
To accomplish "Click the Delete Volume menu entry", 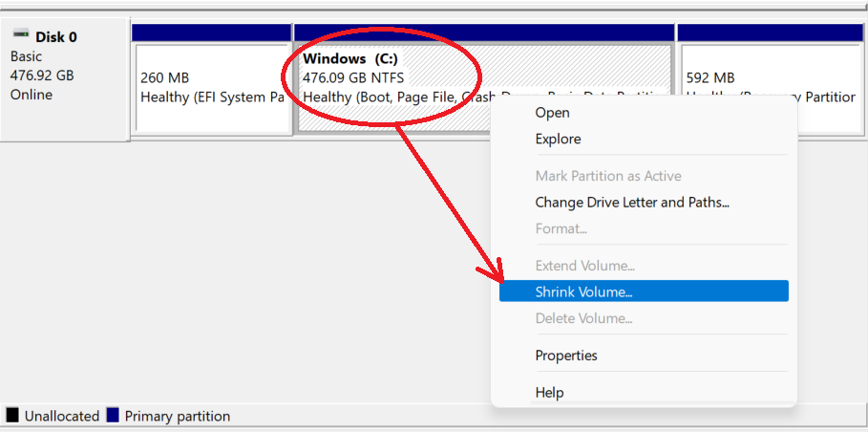I will (583, 318).
